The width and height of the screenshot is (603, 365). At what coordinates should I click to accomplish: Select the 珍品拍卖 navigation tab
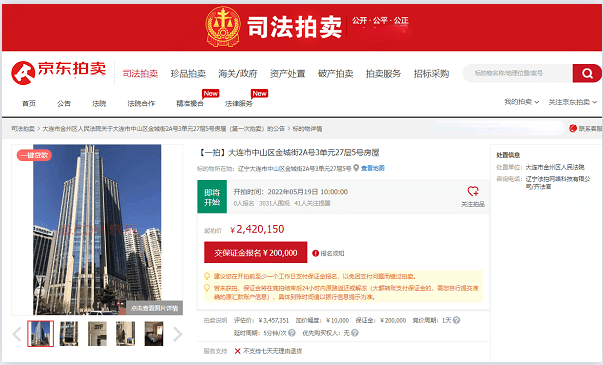pyautogui.click(x=188, y=73)
